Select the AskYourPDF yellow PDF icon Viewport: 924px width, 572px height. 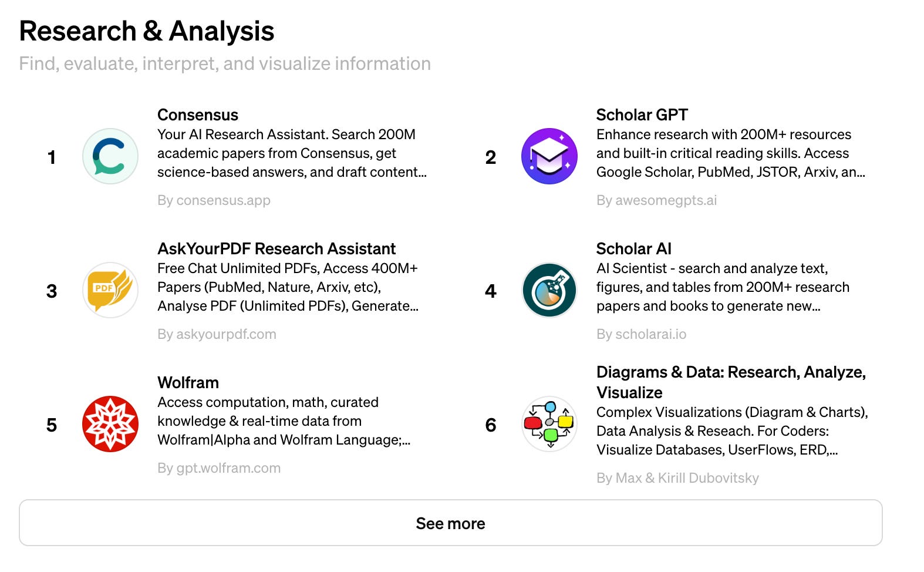click(110, 290)
